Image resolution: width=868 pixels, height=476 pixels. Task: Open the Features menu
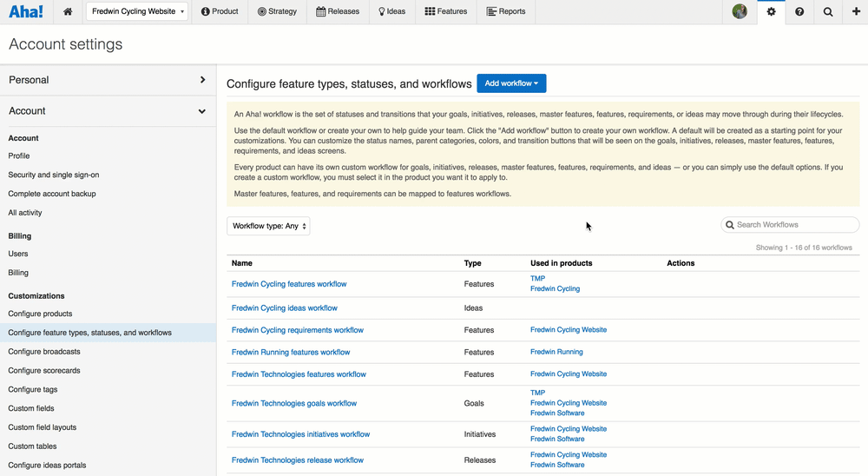(x=445, y=11)
